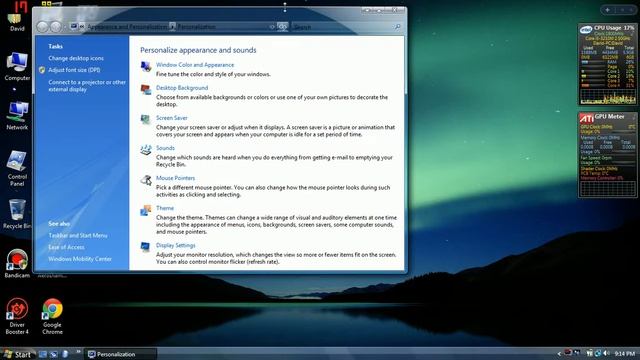Click the Theme icon
Screen dimensions: 640x360
coord(146,210)
